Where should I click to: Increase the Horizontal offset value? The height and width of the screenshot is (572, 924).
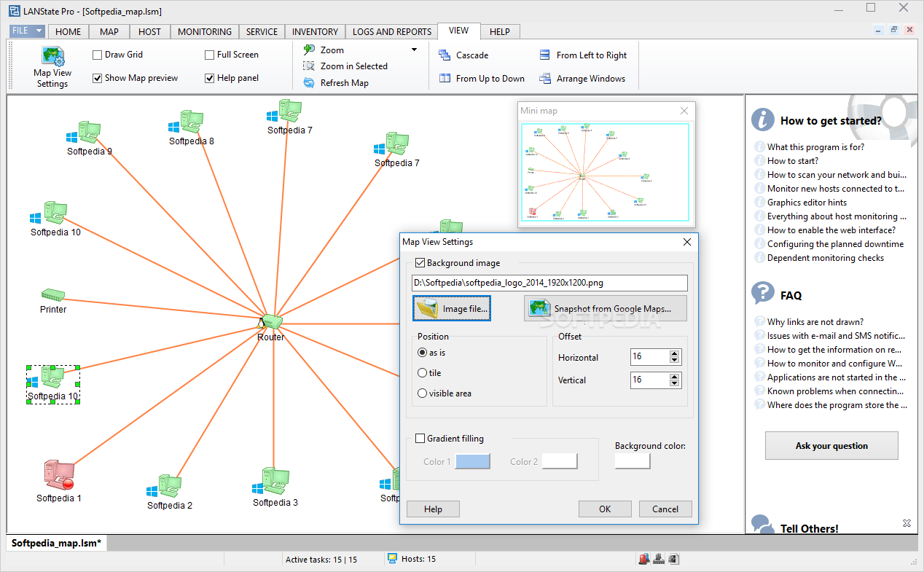(x=675, y=354)
